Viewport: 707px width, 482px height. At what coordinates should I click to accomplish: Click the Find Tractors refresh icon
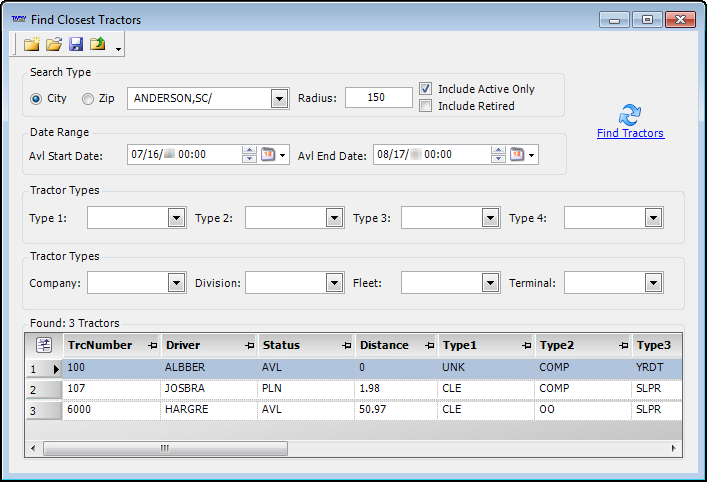coord(630,114)
